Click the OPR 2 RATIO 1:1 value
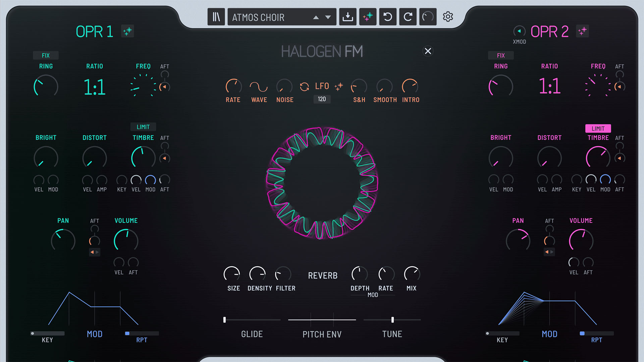The width and height of the screenshot is (644, 362). click(549, 86)
